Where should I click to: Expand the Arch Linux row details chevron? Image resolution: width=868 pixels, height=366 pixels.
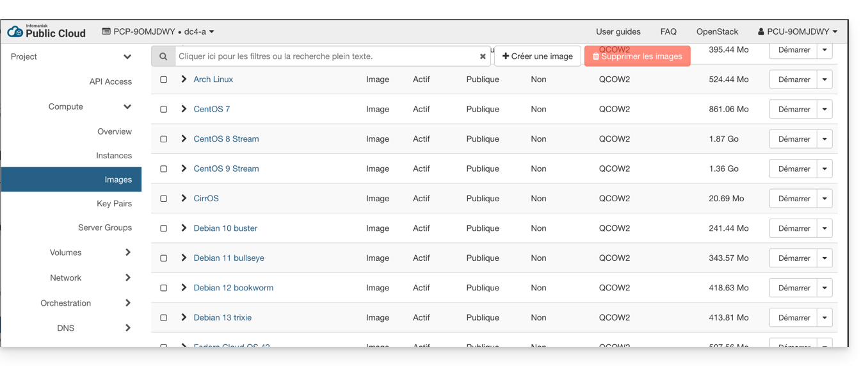(184, 79)
